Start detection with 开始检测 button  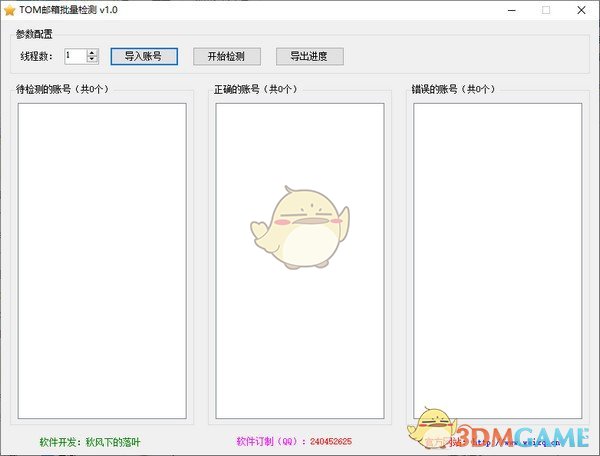[227, 56]
